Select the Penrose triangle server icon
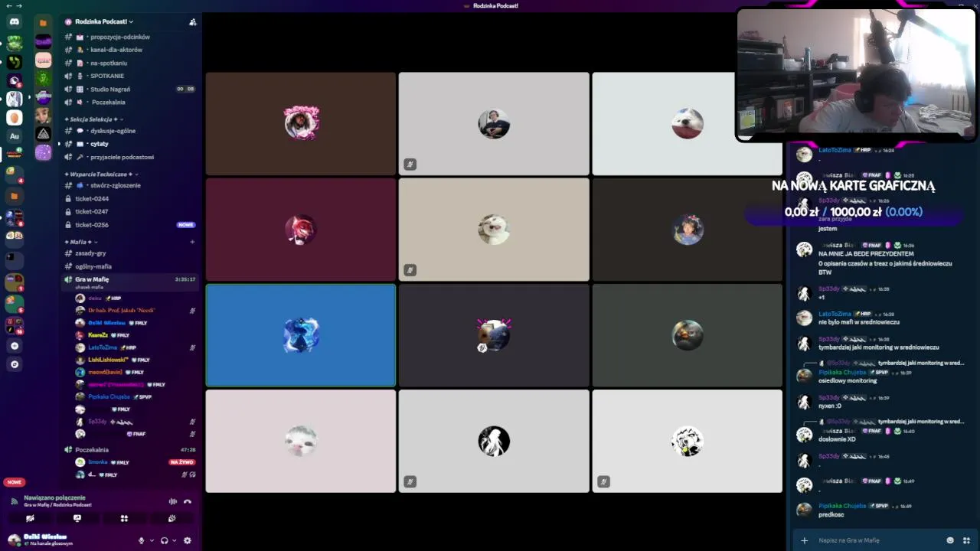Viewport: 980px width, 551px height. (x=44, y=134)
